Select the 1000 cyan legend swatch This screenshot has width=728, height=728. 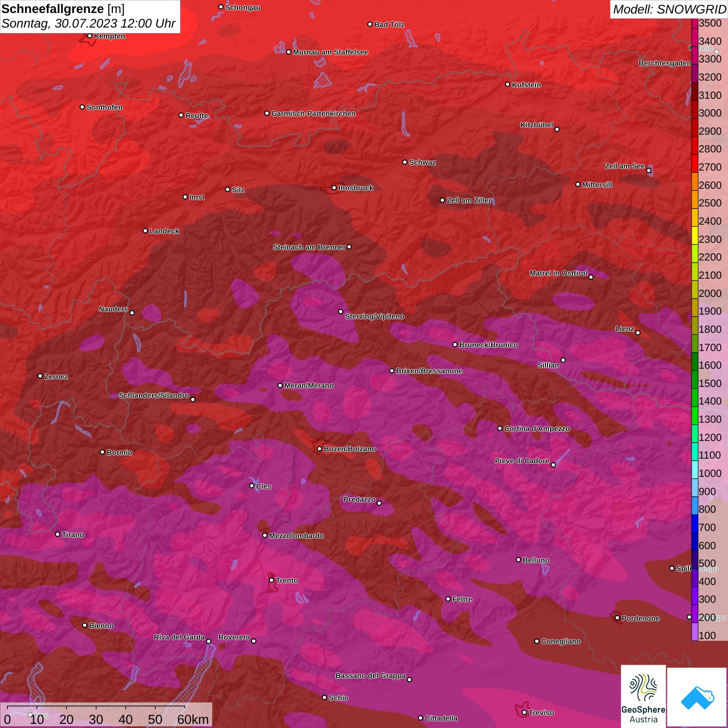695,470
